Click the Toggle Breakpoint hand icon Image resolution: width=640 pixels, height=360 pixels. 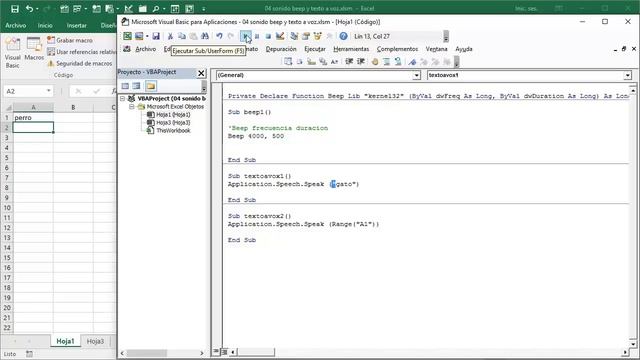(375, 62)
